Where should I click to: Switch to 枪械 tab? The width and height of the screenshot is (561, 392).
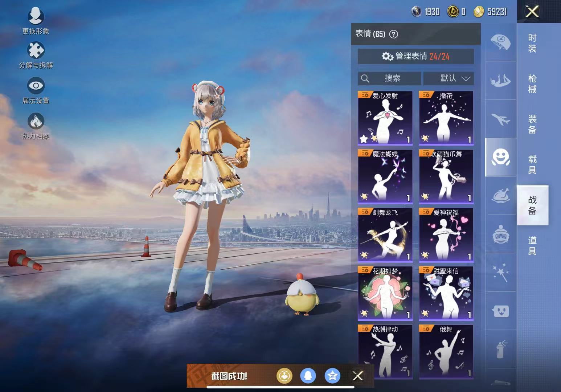point(532,84)
